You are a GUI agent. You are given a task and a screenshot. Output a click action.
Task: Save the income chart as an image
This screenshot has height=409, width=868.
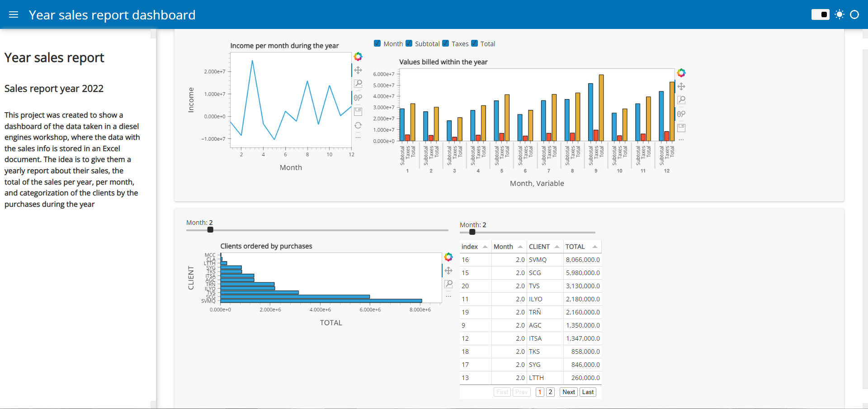pyautogui.click(x=358, y=111)
